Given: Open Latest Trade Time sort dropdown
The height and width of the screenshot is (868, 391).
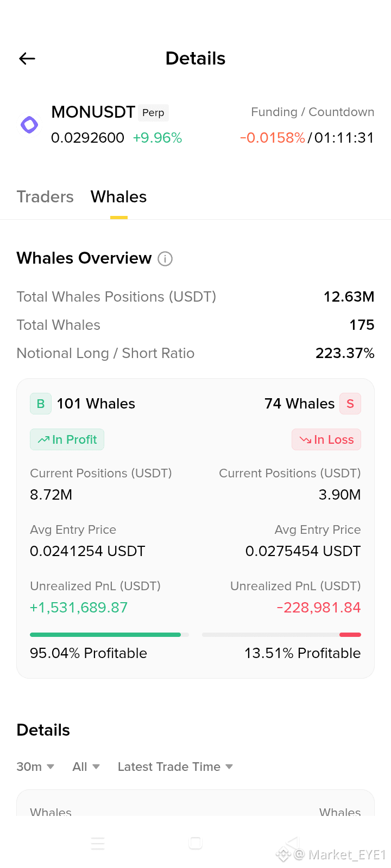Looking at the screenshot, I should (175, 767).
